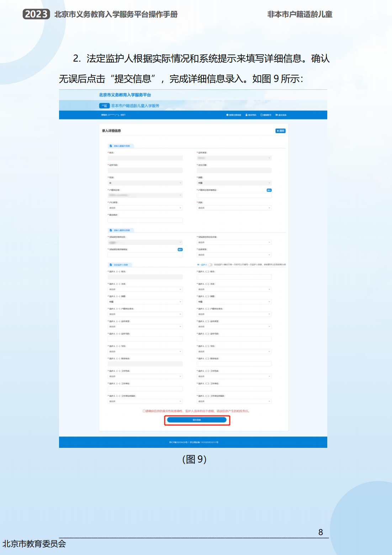Click 提示 beside 实际居住地详细地址

pos(180,249)
